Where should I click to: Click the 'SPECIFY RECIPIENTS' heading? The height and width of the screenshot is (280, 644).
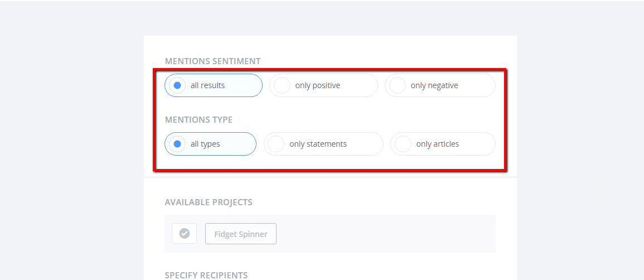206,275
